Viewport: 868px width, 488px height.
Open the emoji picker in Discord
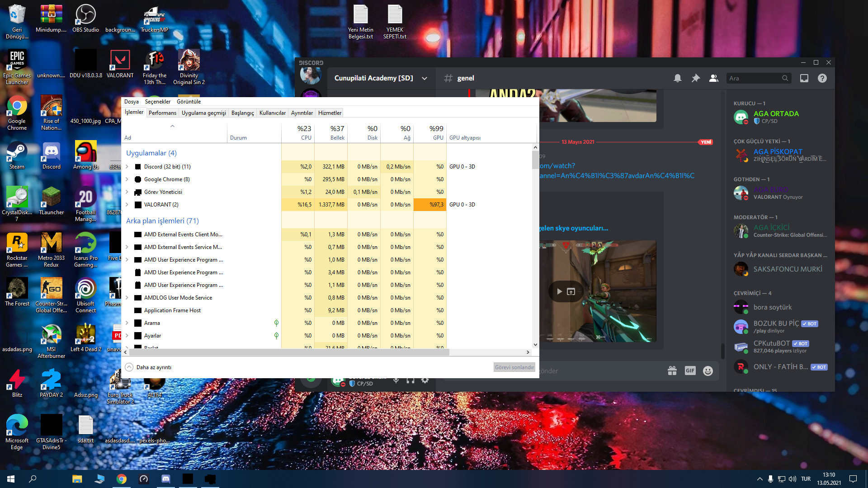pos(708,371)
